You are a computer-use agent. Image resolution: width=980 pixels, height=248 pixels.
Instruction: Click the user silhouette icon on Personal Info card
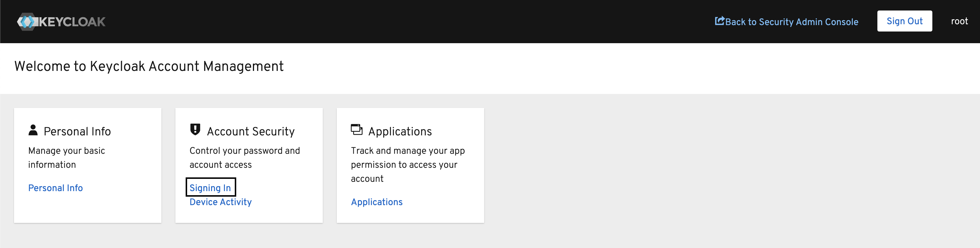click(33, 130)
